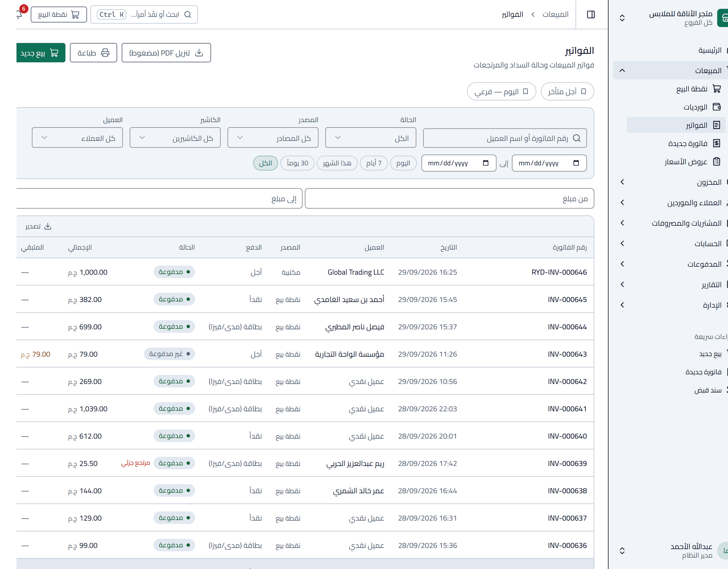The width and height of the screenshot is (728, 569).
Task: Open the calendar icon in end date field
Action: (486, 163)
